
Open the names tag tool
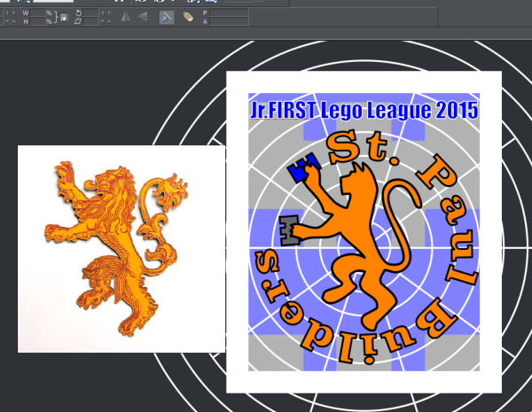click(188, 17)
